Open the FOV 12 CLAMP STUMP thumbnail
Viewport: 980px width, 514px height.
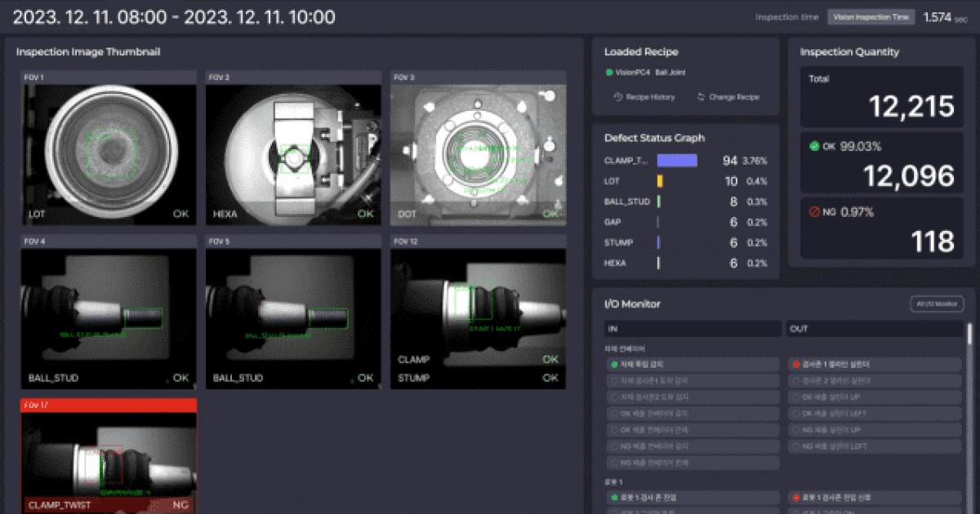pyautogui.click(x=479, y=312)
